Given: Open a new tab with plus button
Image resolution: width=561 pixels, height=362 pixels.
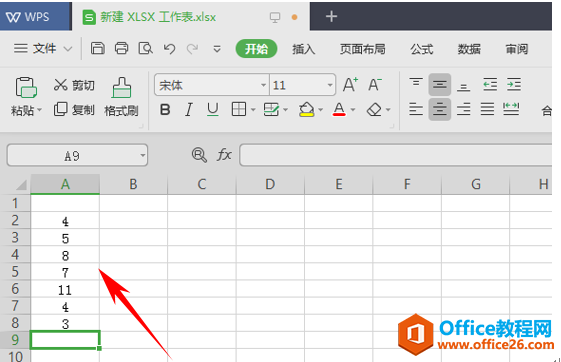Looking at the screenshot, I should coord(331,16).
